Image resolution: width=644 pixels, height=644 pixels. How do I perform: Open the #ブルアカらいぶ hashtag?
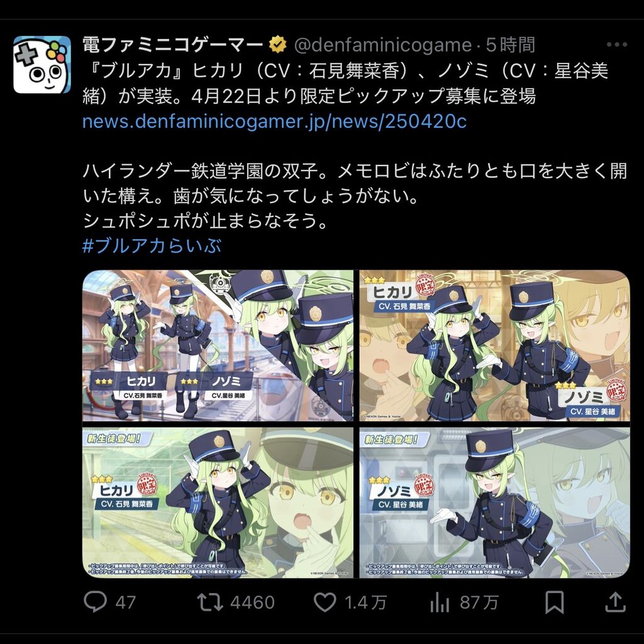click(x=152, y=246)
